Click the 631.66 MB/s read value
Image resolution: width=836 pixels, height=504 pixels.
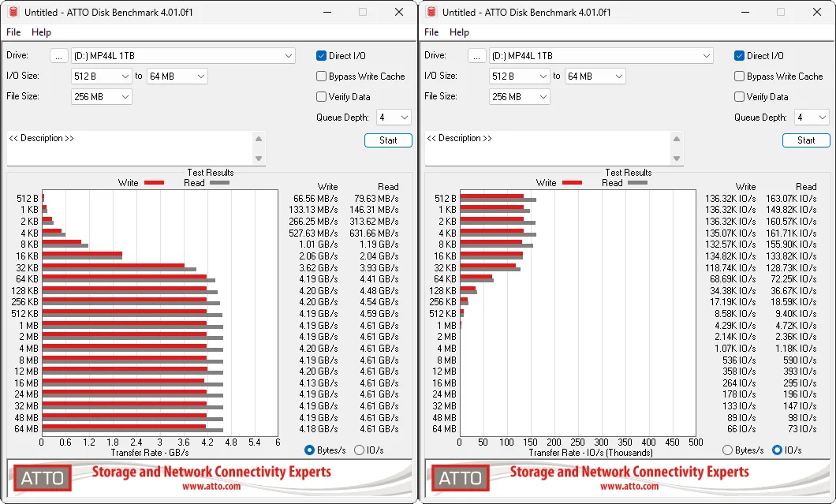(x=374, y=233)
